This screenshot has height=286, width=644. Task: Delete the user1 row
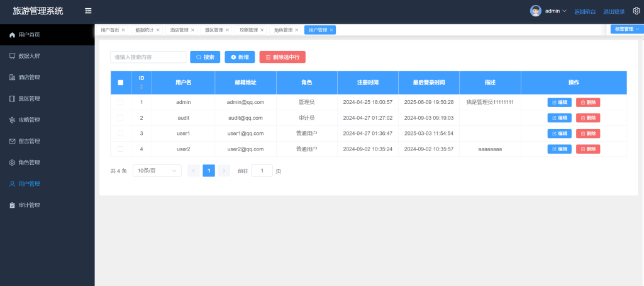[588, 134]
